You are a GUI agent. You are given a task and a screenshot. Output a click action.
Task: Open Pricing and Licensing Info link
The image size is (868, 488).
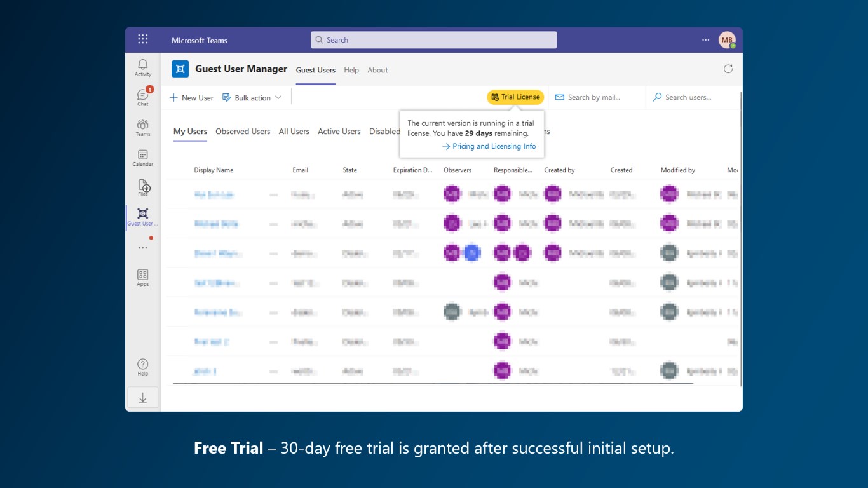coord(489,146)
